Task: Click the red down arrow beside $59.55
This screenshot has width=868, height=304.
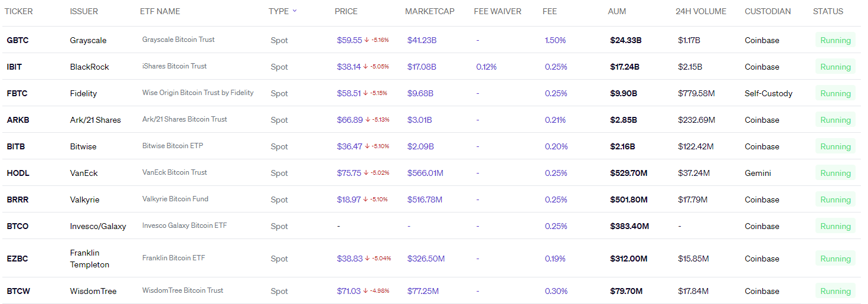Action: [x=367, y=40]
